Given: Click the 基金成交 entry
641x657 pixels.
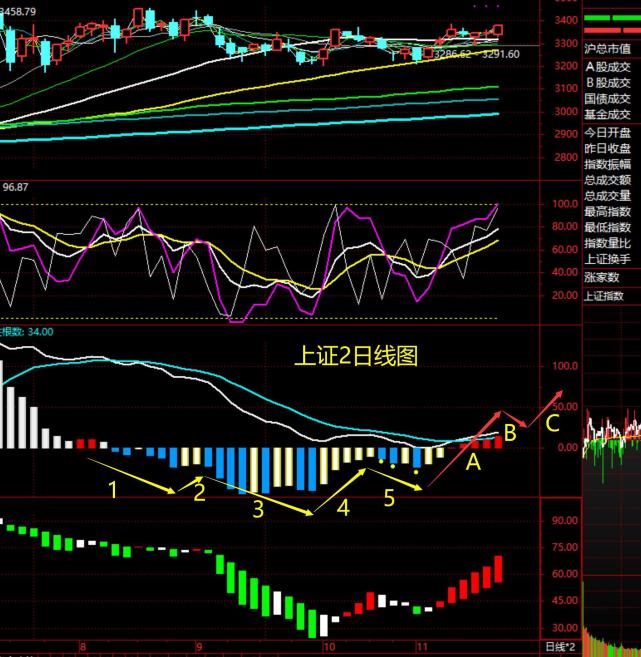Looking at the screenshot, I should 607,115.
